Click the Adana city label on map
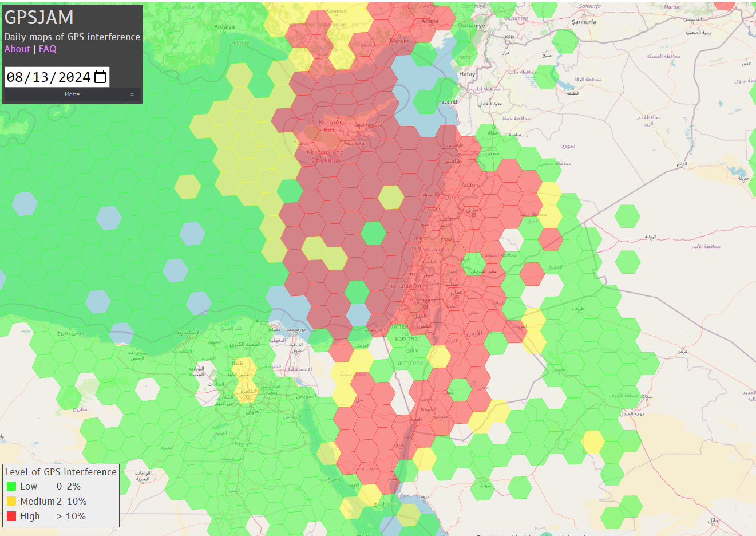The width and height of the screenshot is (756, 536). coord(430,21)
